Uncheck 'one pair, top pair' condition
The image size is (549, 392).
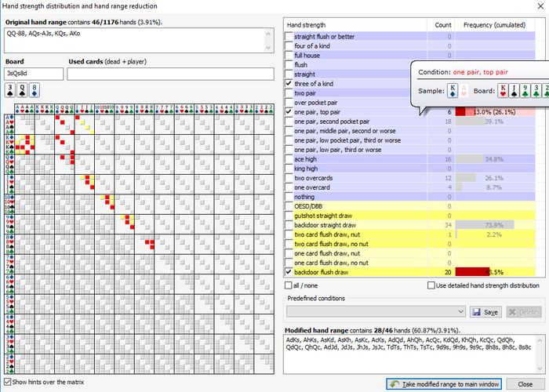(x=289, y=112)
